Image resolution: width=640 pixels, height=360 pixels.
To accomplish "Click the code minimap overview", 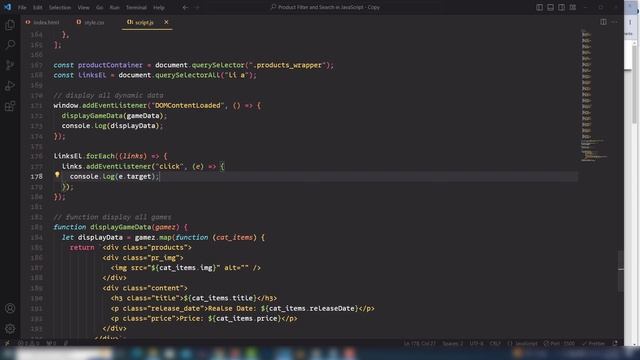I will 593,96.
